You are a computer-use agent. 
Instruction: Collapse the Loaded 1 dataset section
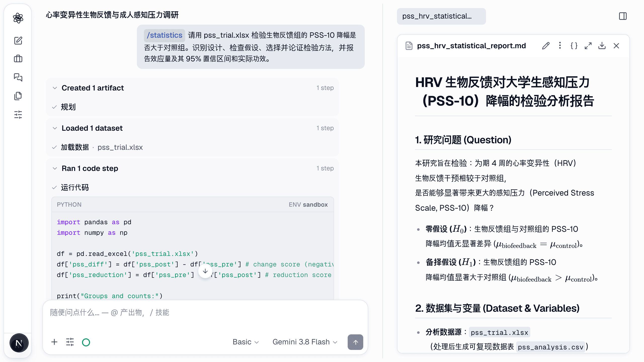point(192,128)
